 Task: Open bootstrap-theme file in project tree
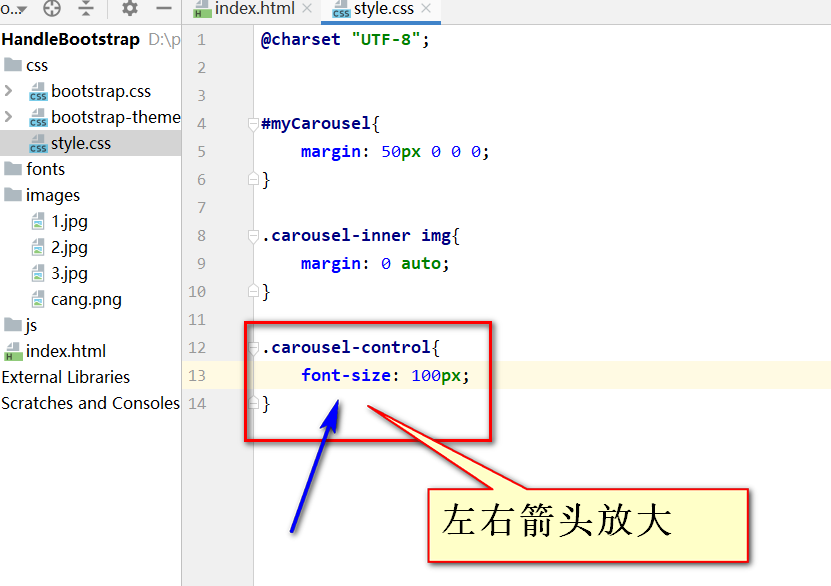(116, 117)
